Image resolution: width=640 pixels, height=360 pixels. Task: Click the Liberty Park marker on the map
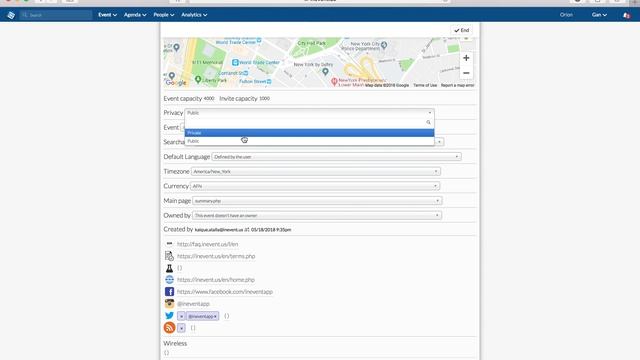[198, 80]
